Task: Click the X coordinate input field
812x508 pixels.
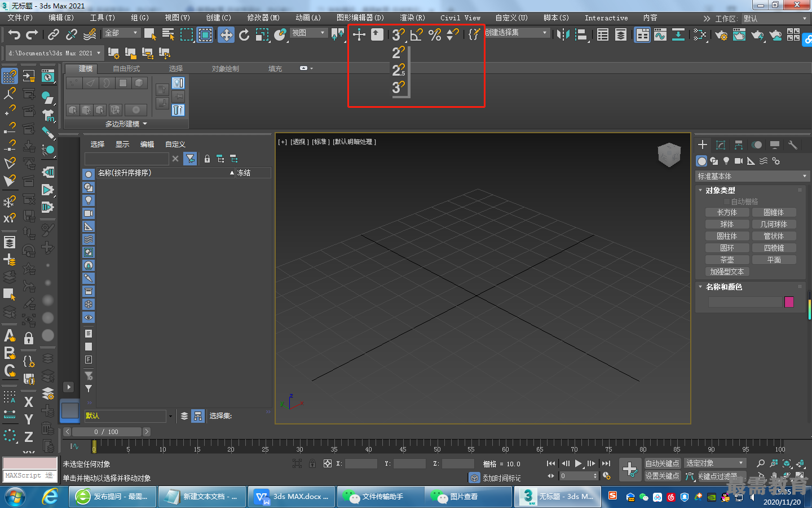Action: click(x=361, y=464)
